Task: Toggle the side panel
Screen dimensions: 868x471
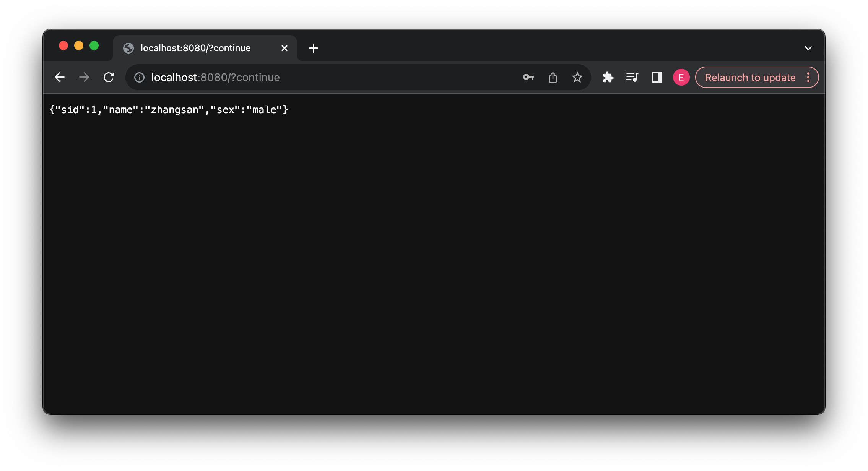Action: tap(657, 77)
